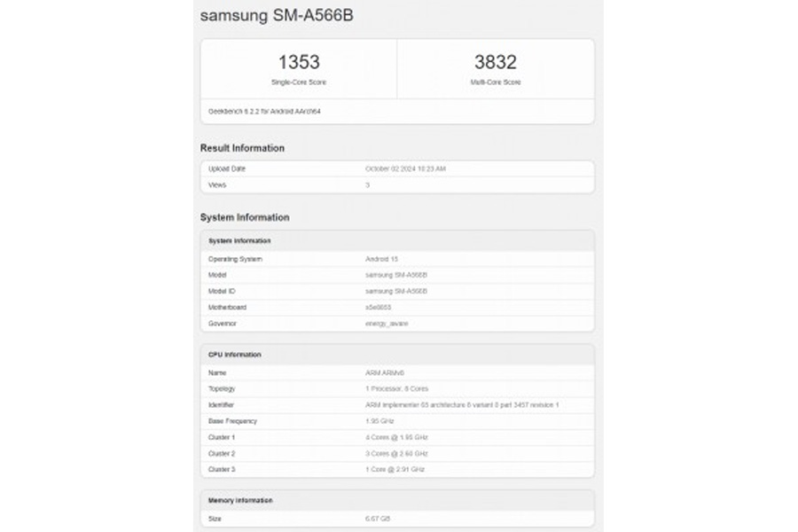
Task: Click the Cluster 2 cores row
Action: coord(397,452)
